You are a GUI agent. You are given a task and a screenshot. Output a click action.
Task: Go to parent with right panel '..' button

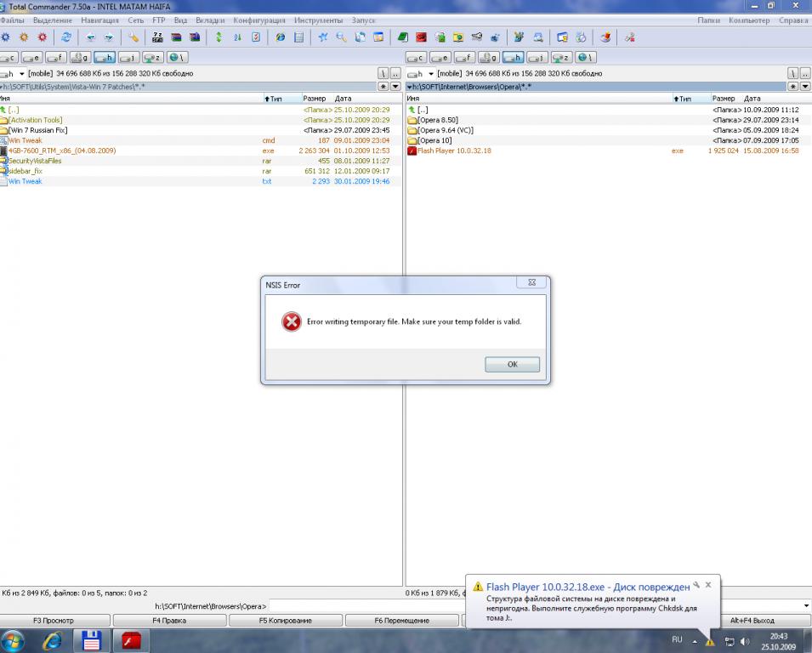pos(805,73)
